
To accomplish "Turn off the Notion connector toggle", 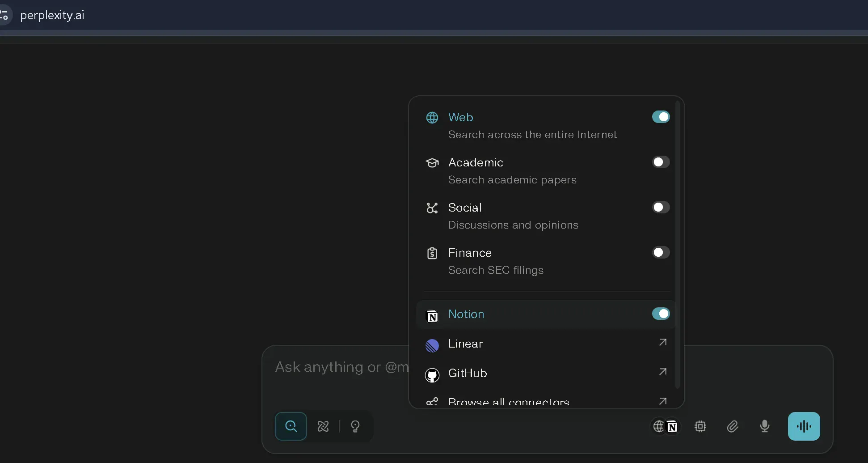I will (661, 314).
